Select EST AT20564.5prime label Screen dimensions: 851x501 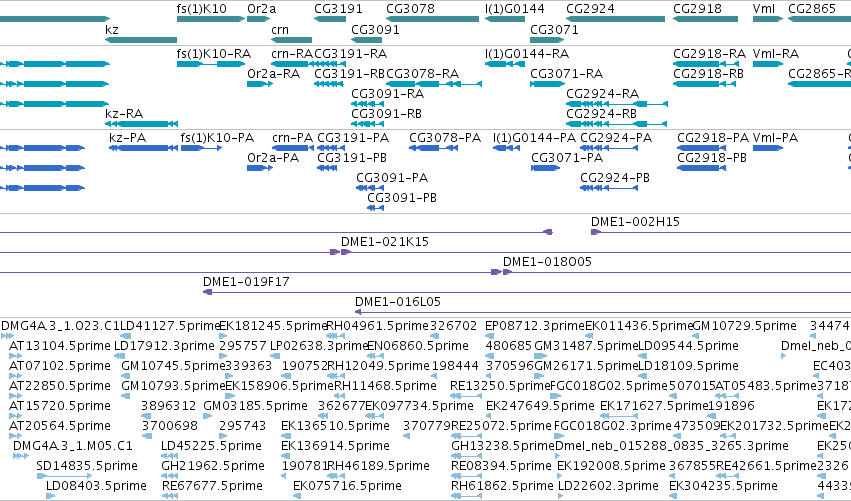pos(60,426)
